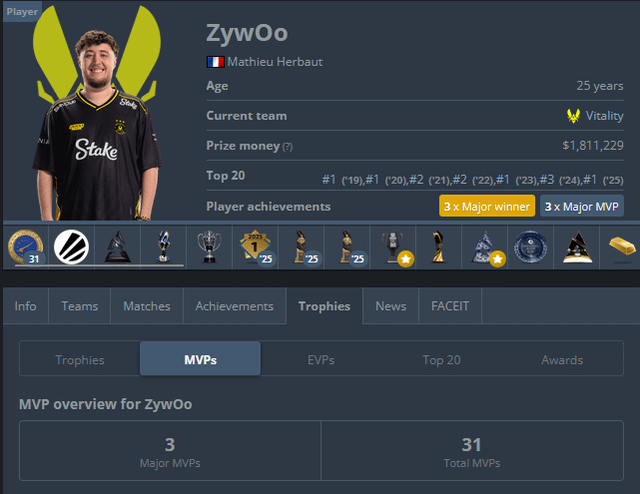Show the Awards sub-tab
The image size is (640, 494).
click(x=562, y=360)
